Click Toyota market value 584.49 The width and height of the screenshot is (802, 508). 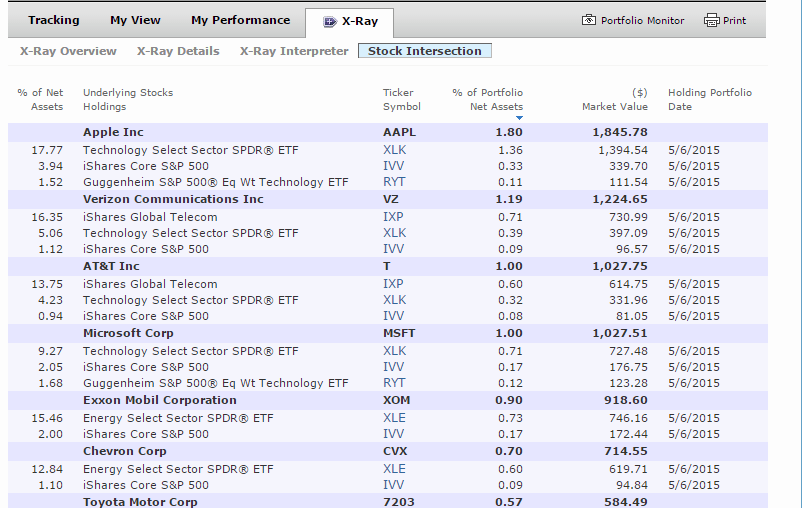pyautogui.click(x=626, y=502)
